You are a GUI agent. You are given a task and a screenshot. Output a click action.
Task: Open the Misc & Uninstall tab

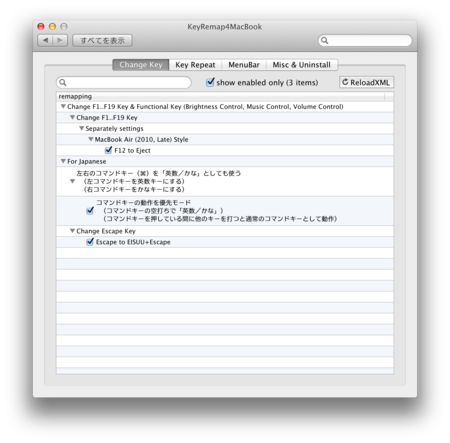coord(302,65)
